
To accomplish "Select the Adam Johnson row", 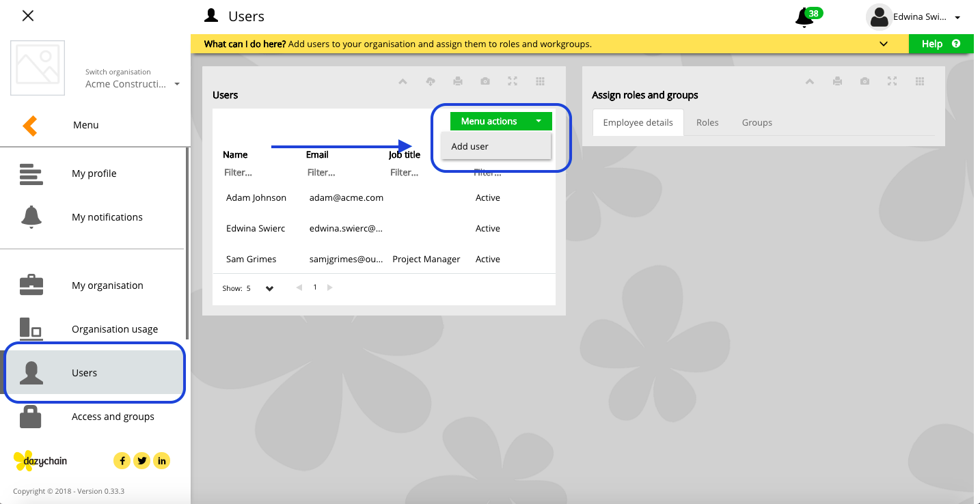I will [384, 197].
